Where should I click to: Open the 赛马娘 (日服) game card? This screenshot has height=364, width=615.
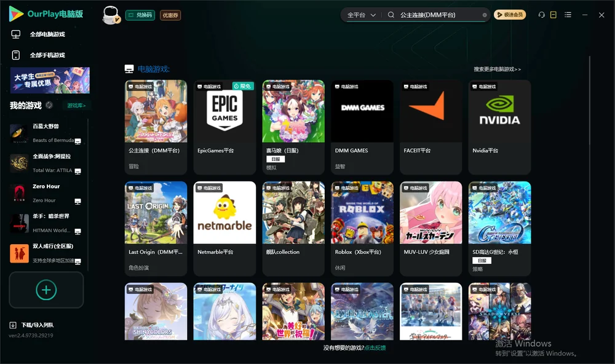[293, 127]
